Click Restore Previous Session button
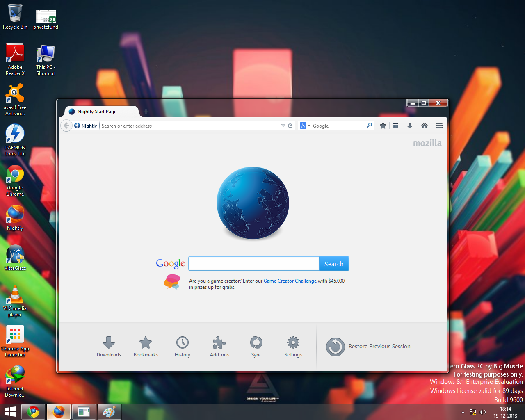 [368, 347]
